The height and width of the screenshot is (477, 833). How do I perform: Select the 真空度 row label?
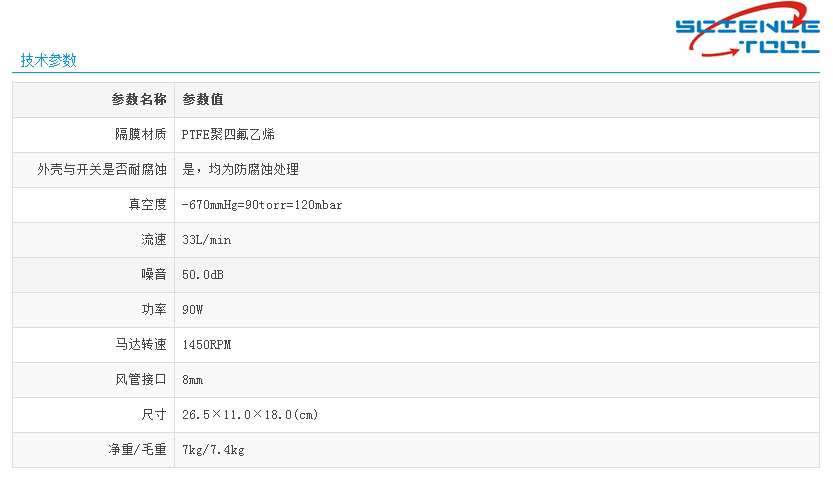[x=147, y=205]
